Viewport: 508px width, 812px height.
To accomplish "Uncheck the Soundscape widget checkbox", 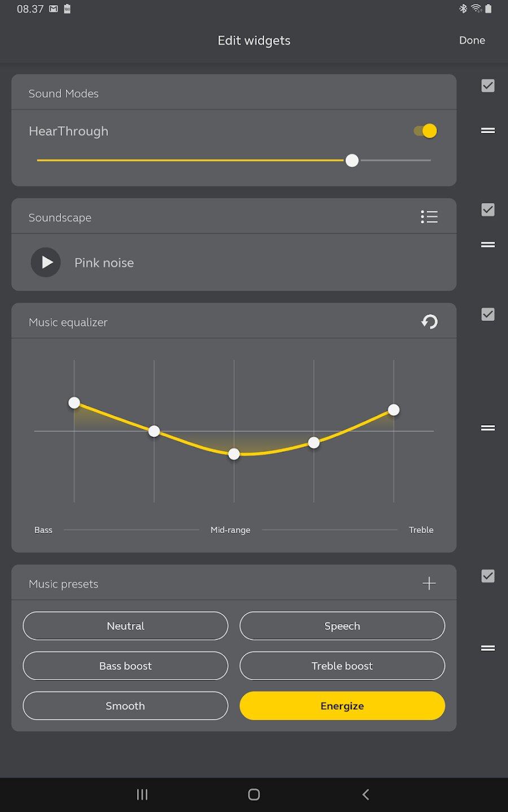I will 488,210.
